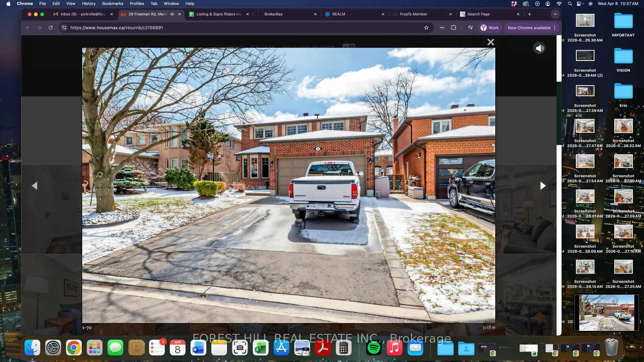The height and width of the screenshot is (362, 644).
Task: Close the photo lightbox with X
Action: [491, 42]
